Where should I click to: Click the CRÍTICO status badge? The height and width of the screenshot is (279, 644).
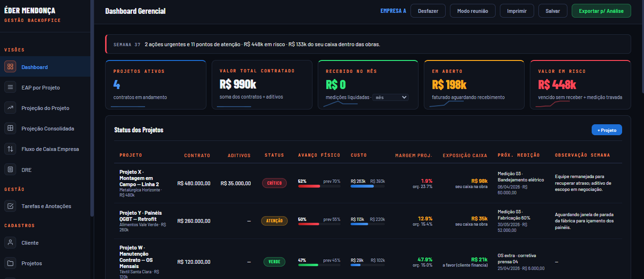click(x=274, y=183)
